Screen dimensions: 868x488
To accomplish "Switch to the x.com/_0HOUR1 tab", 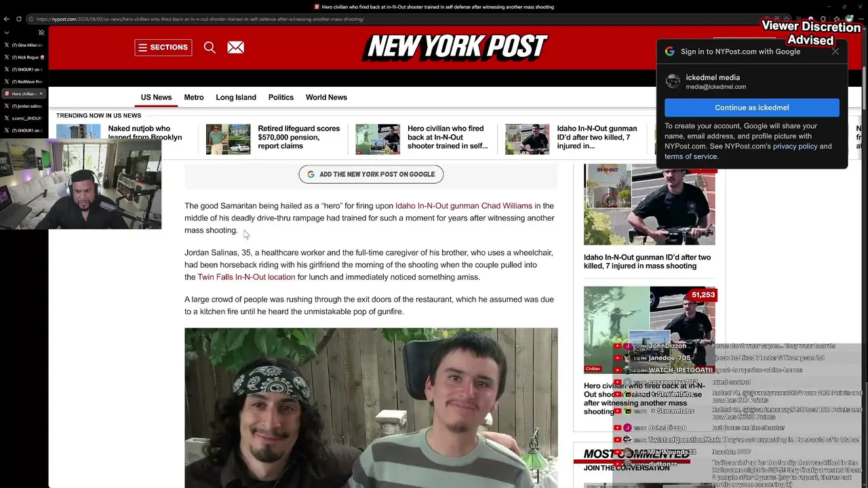I will [24, 118].
